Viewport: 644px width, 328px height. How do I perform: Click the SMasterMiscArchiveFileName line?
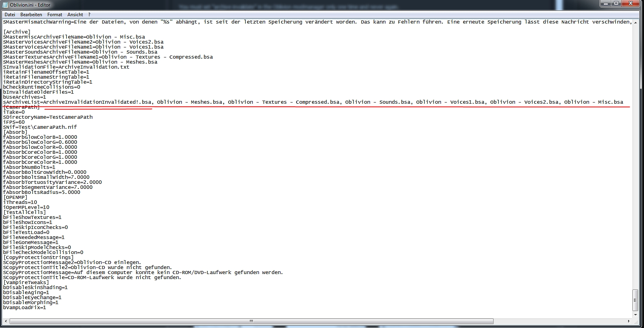[x=74, y=37]
